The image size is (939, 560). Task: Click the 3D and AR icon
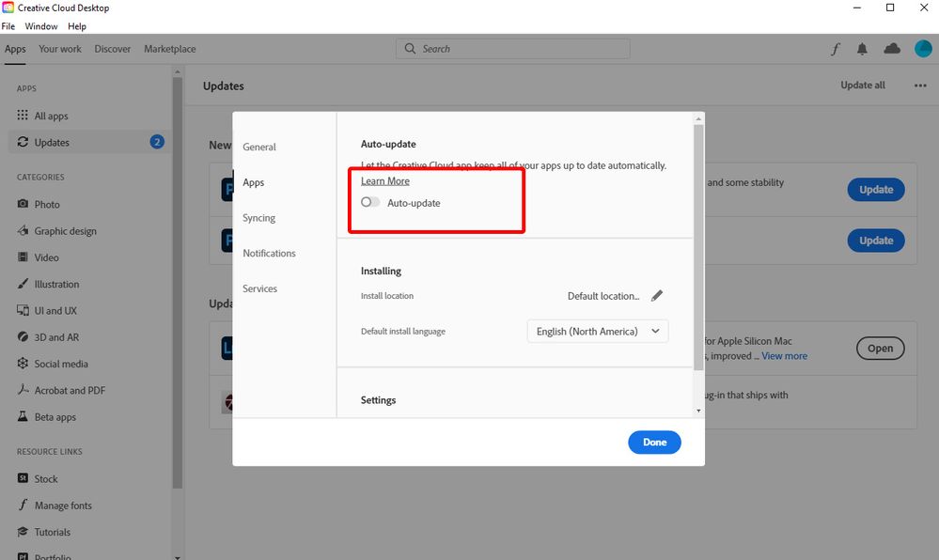coord(23,336)
